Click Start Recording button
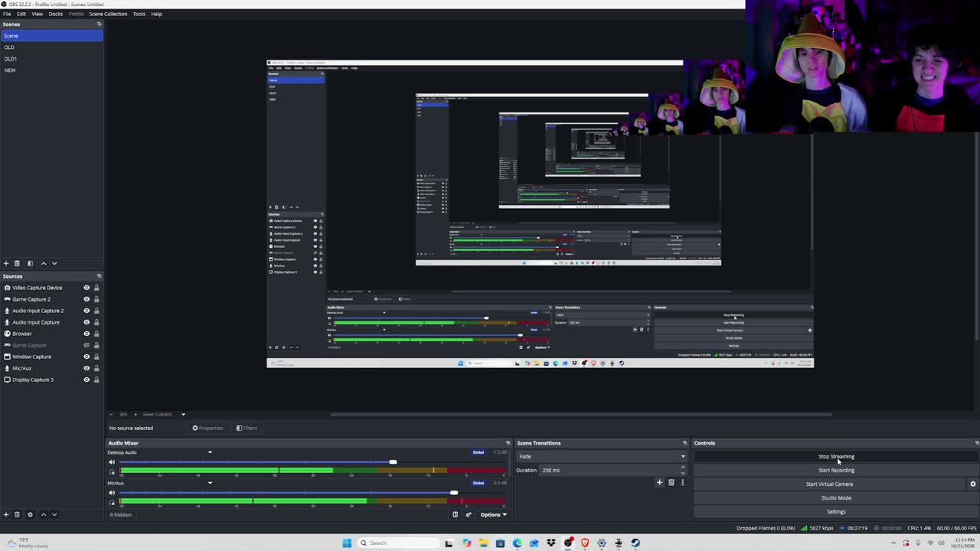This screenshot has width=980, height=551. 836,470
